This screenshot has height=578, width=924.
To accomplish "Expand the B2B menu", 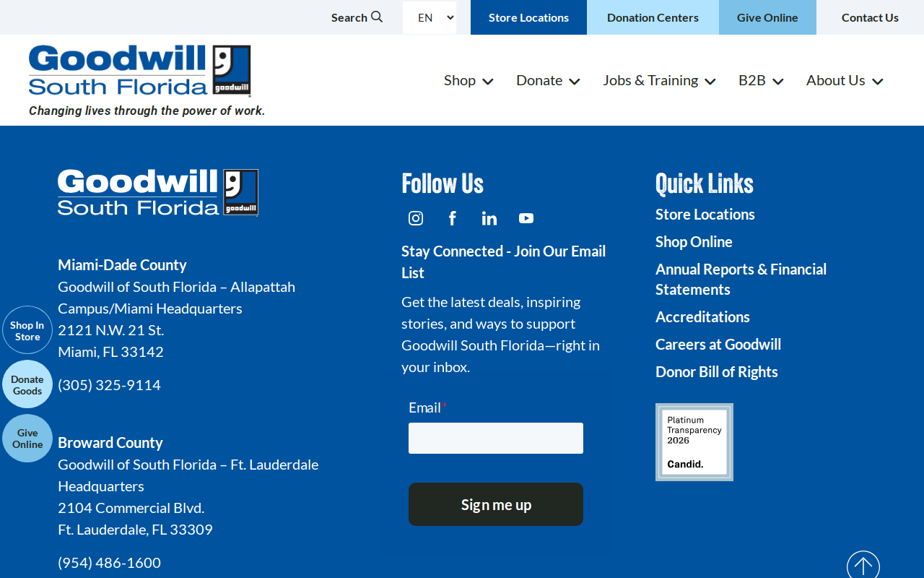I will point(761,80).
